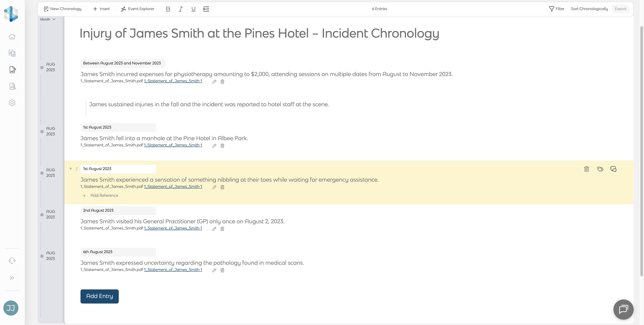Open the support chat bubble button
Screen dimensions: 644x325
click(623, 309)
